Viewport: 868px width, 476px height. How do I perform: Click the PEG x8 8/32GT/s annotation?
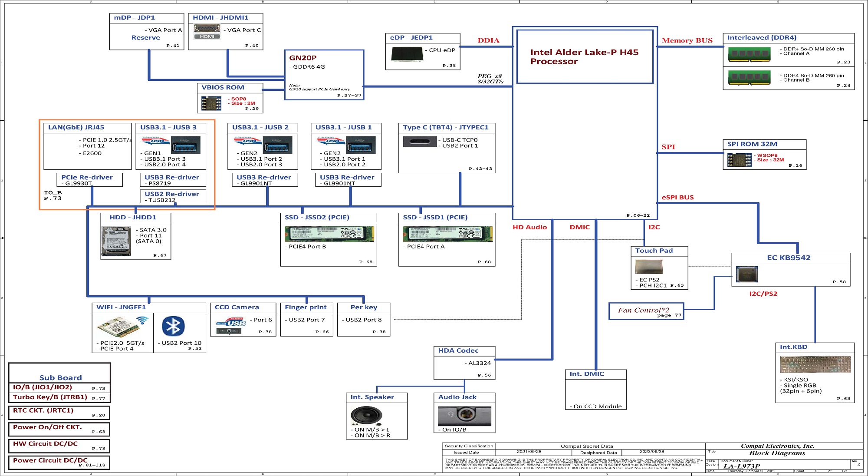coord(490,79)
